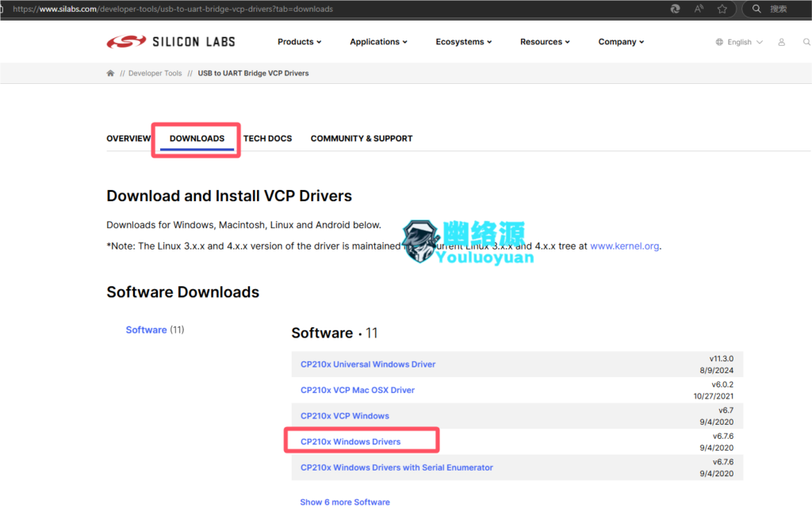Expand the Ecosystems menu

click(463, 41)
